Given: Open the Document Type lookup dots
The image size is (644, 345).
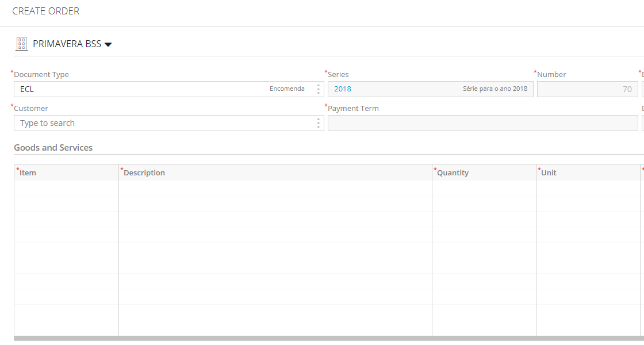Looking at the screenshot, I should [x=319, y=89].
